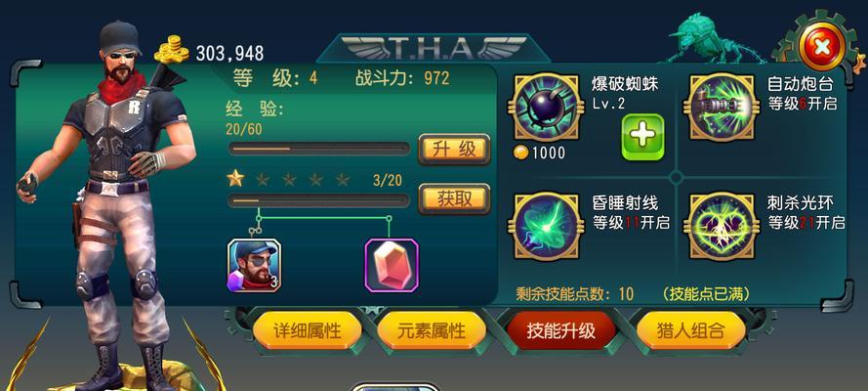Open the 猎人组合 tab
This screenshot has height=391, width=868.
pyautogui.click(x=690, y=331)
